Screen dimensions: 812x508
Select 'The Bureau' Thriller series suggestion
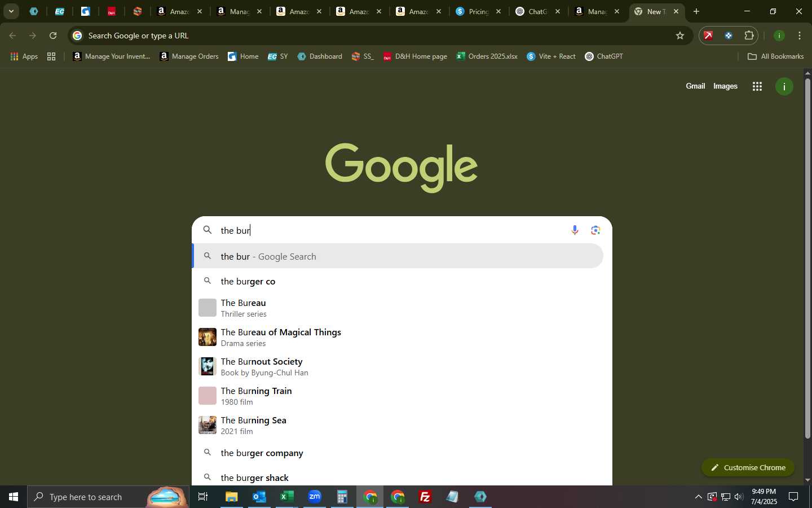(x=398, y=308)
